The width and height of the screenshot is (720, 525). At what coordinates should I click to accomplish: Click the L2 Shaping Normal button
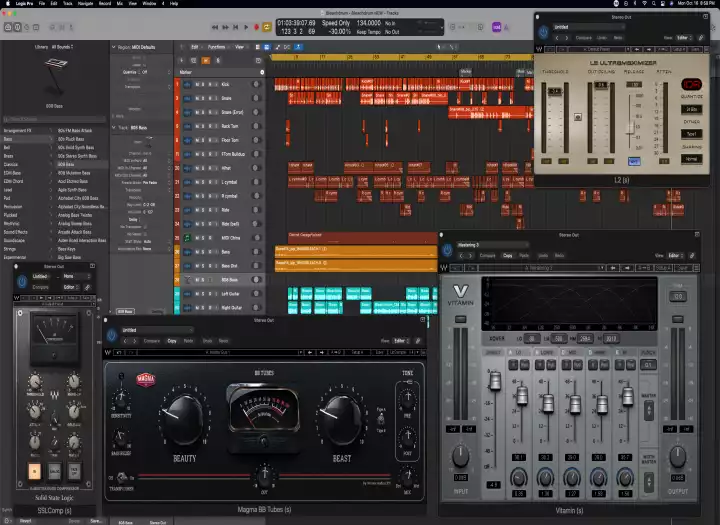pos(692,159)
